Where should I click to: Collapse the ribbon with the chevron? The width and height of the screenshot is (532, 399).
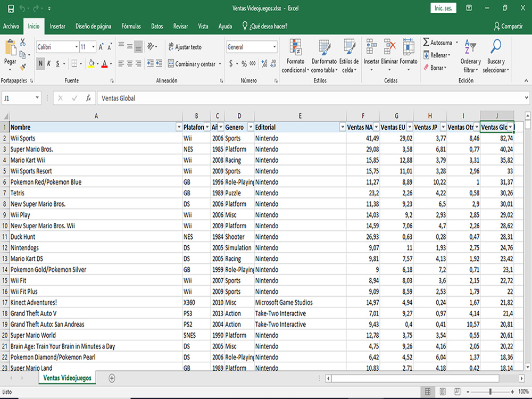point(526,80)
